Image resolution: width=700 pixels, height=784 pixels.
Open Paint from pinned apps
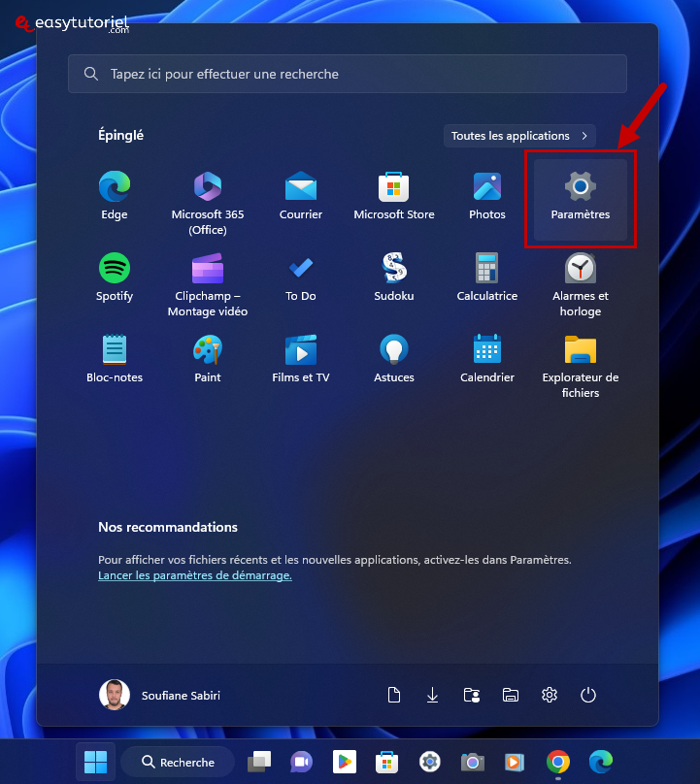208,358
